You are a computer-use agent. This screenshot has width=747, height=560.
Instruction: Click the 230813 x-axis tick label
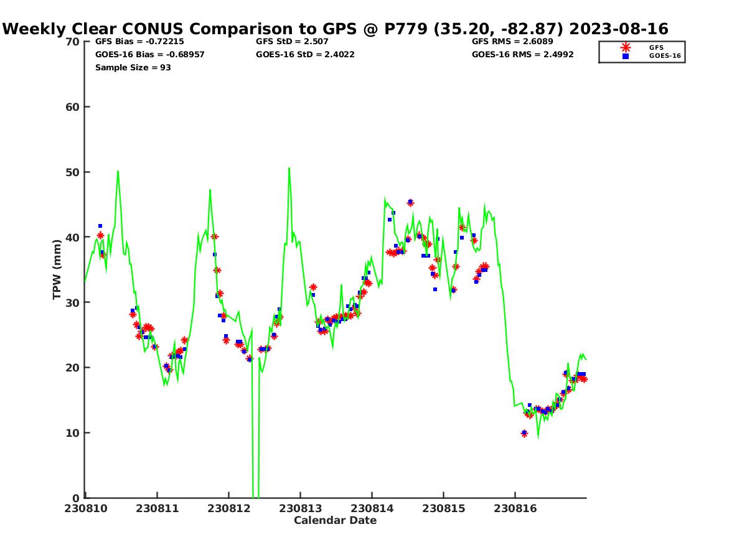tap(300, 508)
